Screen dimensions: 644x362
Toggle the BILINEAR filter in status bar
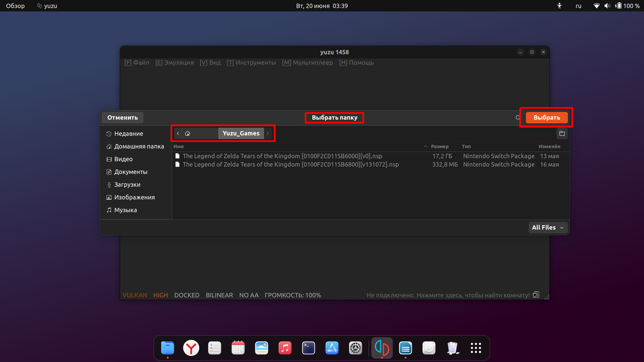219,295
